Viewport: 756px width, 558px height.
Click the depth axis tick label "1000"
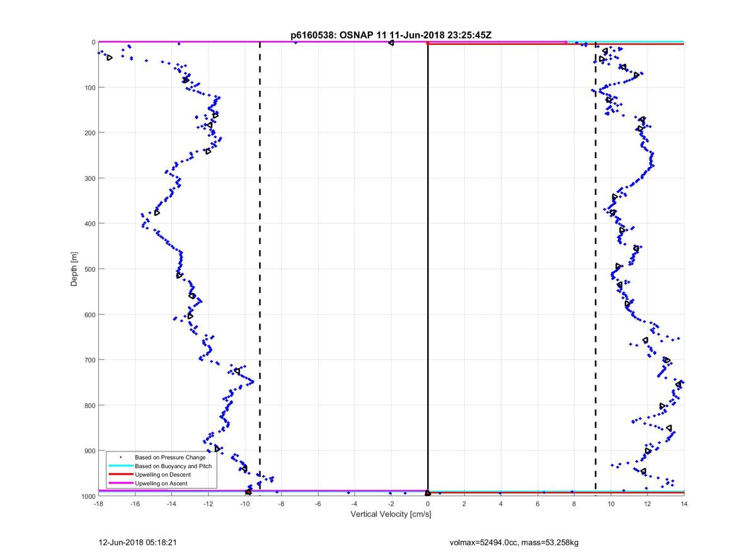(x=88, y=496)
